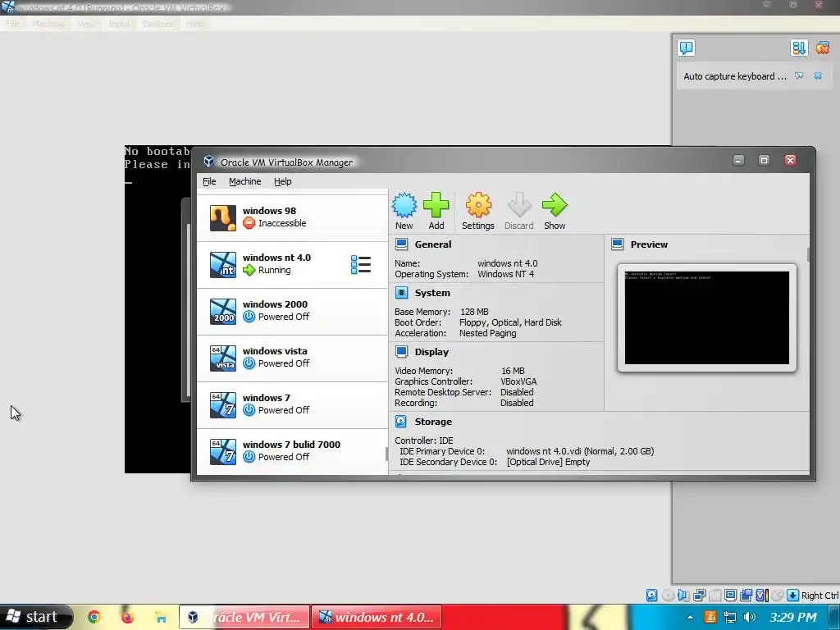Click the New machine toolbar icon
Viewport: 840px width, 630px height.
(x=404, y=206)
